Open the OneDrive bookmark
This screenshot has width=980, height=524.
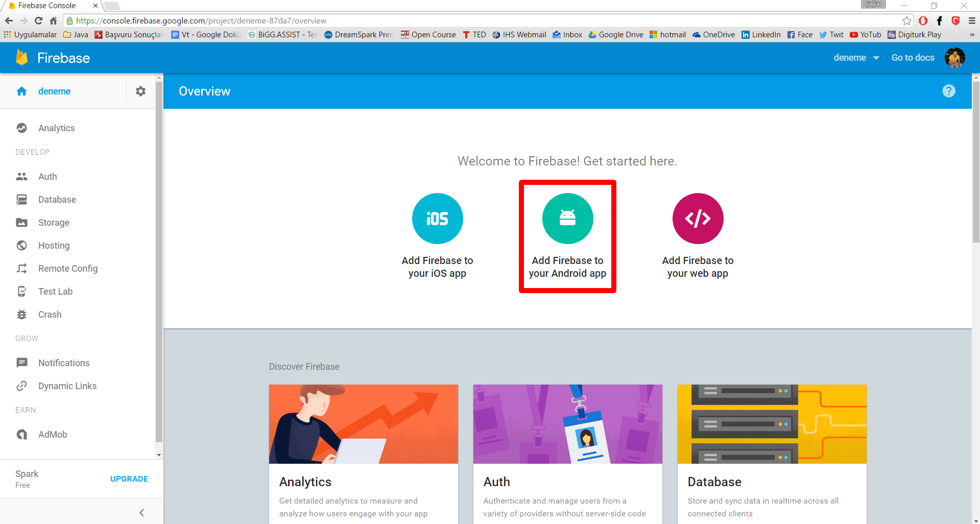(x=713, y=35)
